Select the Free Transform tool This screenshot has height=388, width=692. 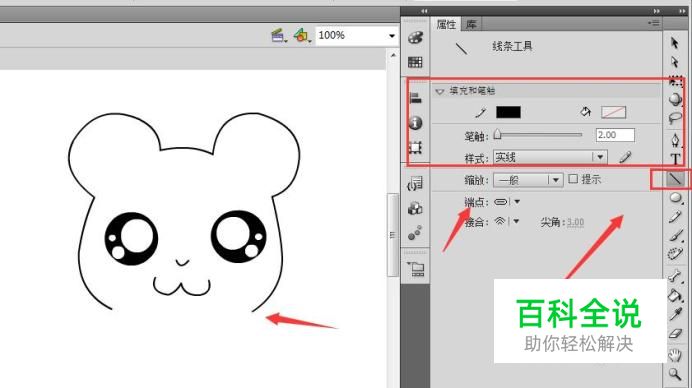tap(676, 81)
